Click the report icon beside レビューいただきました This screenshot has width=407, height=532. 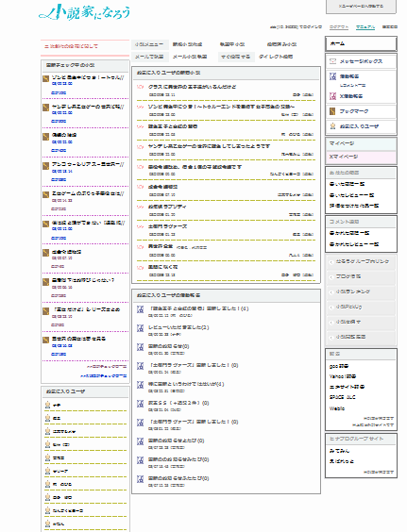tap(140, 327)
